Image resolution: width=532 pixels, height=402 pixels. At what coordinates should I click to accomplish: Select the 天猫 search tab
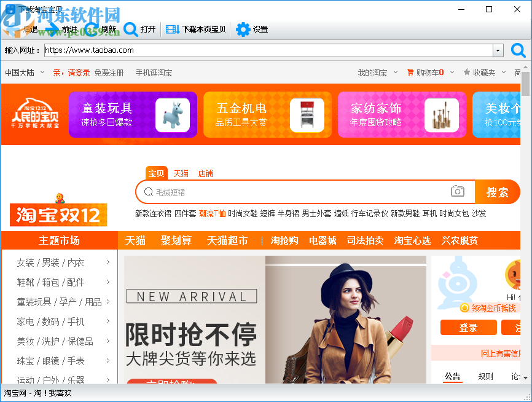click(x=181, y=173)
